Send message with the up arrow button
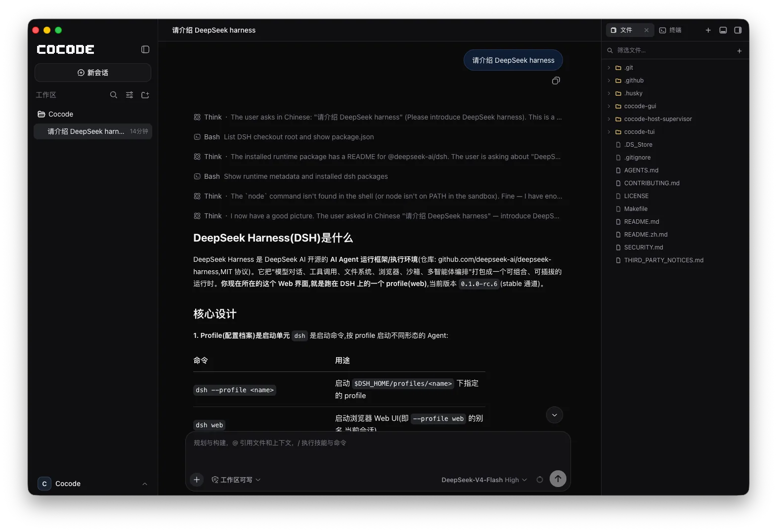 [x=558, y=479]
